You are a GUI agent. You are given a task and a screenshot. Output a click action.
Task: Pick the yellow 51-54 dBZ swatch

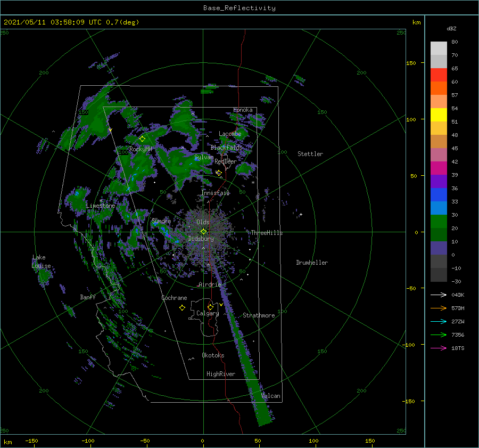[439, 115]
